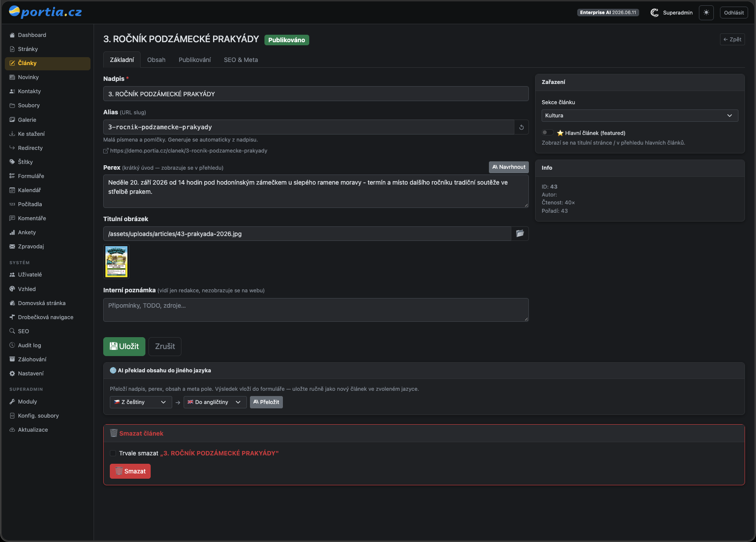Select the Základní tab
This screenshot has height=542, width=756.
point(122,60)
